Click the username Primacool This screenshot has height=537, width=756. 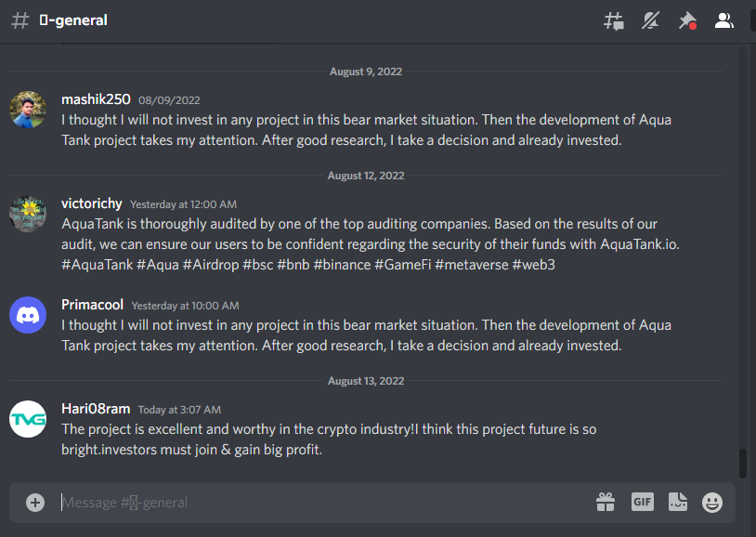tap(93, 305)
